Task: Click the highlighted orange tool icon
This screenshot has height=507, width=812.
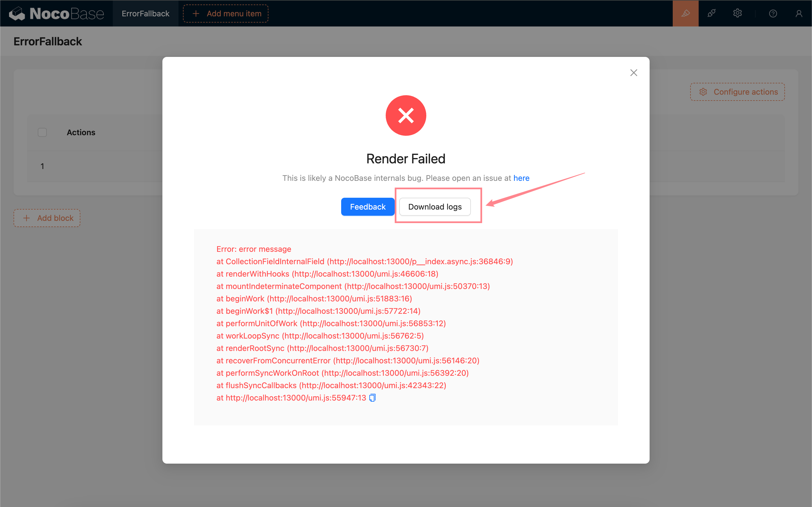Action: coord(686,13)
